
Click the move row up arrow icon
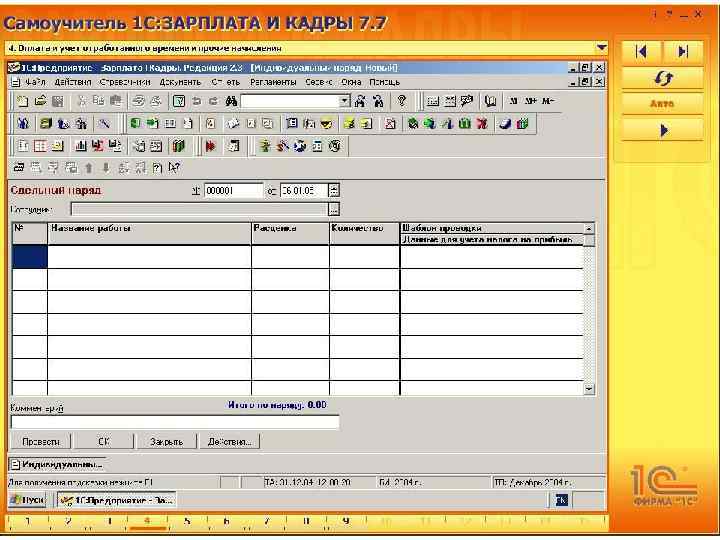(89, 168)
